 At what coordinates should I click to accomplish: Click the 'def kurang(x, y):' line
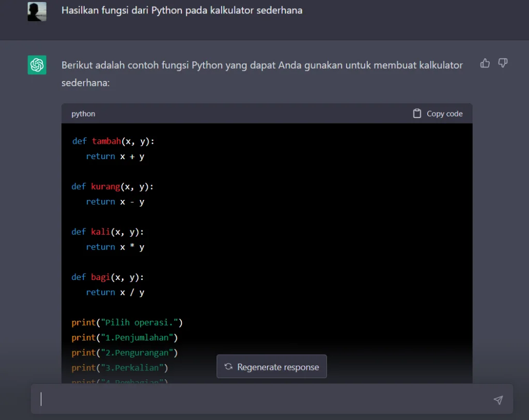(113, 186)
